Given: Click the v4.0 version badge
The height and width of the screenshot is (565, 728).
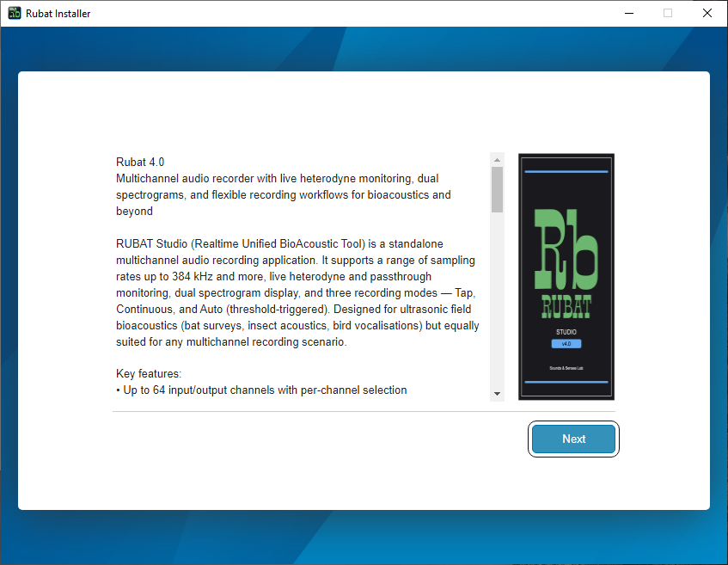Looking at the screenshot, I should point(566,343).
